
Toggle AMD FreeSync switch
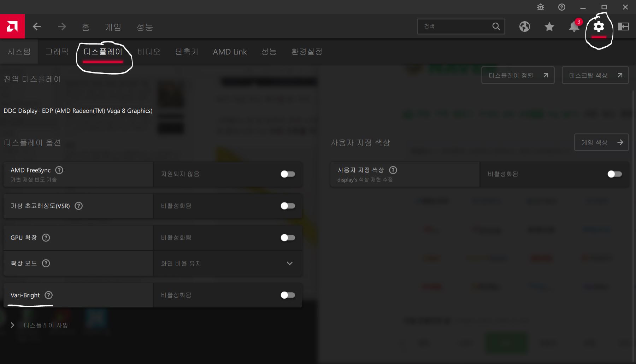(288, 174)
